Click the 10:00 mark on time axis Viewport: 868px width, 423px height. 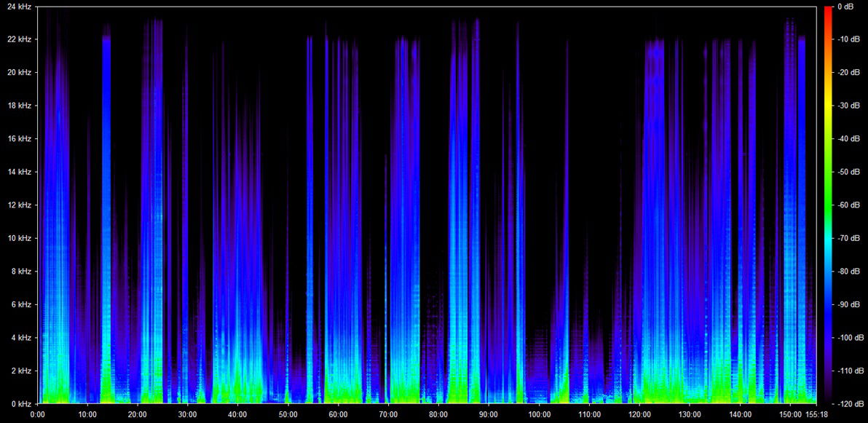[x=87, y=414]
